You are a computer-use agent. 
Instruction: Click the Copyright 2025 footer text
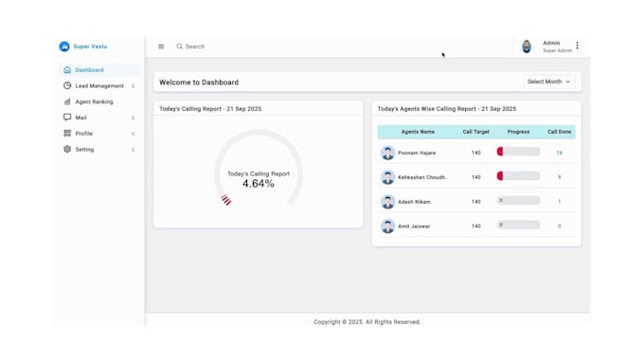[x=367, y=322]
